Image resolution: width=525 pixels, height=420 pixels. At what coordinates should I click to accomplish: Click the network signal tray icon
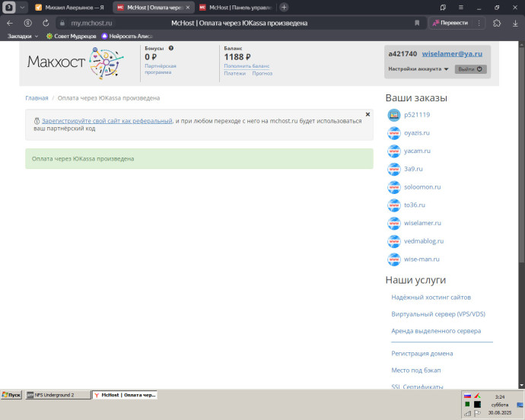[x=467, y=414]
